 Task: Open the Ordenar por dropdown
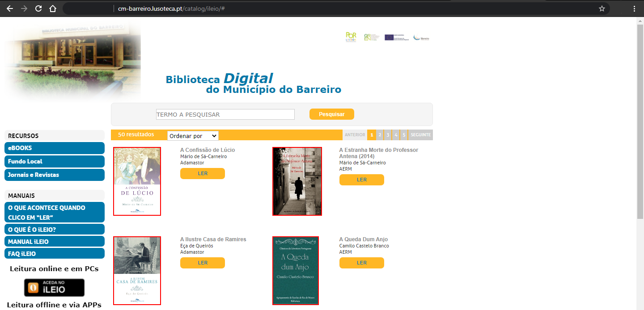click(x=192, y=135)
